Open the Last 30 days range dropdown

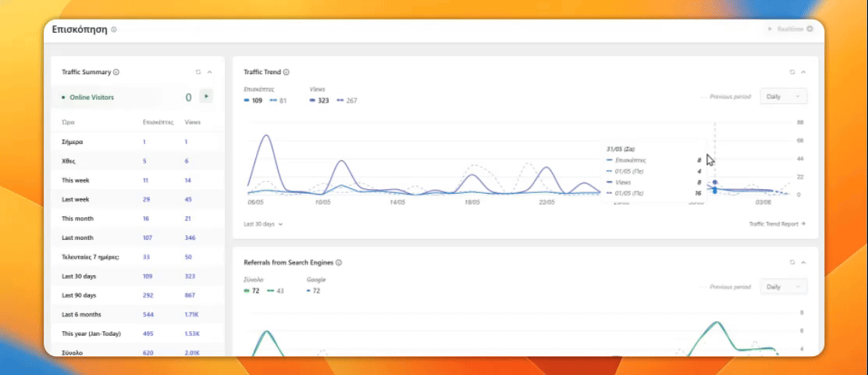pos(264,224)
